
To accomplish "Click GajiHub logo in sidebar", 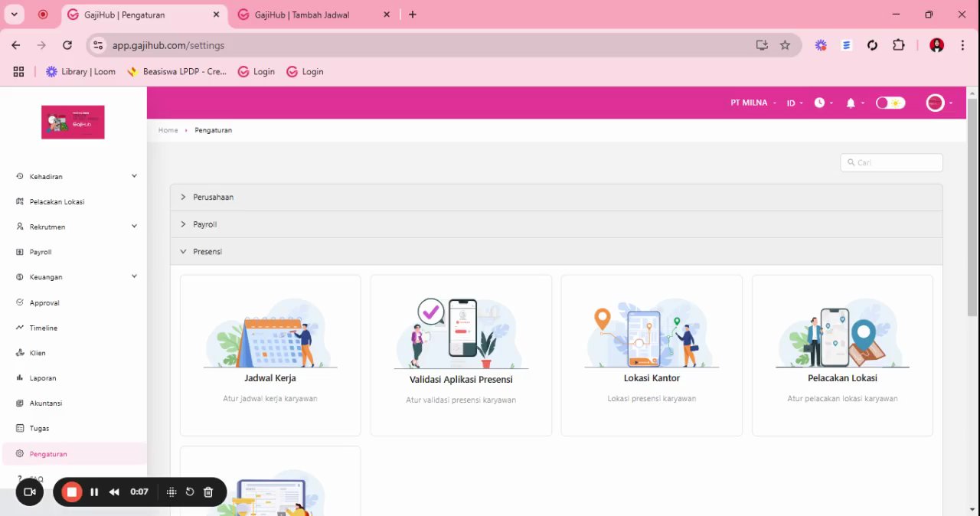I will [73, 122].
